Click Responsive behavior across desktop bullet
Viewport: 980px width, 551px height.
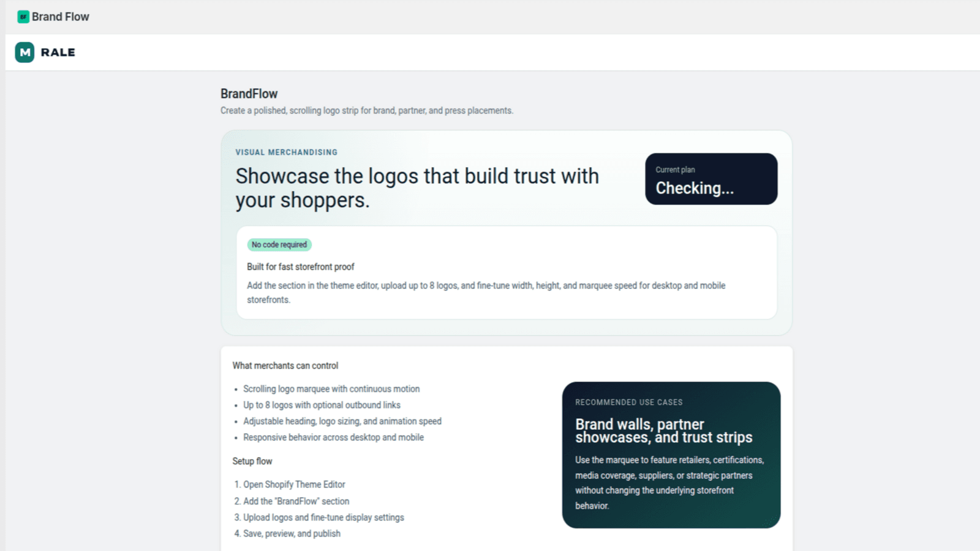[333, 438]
